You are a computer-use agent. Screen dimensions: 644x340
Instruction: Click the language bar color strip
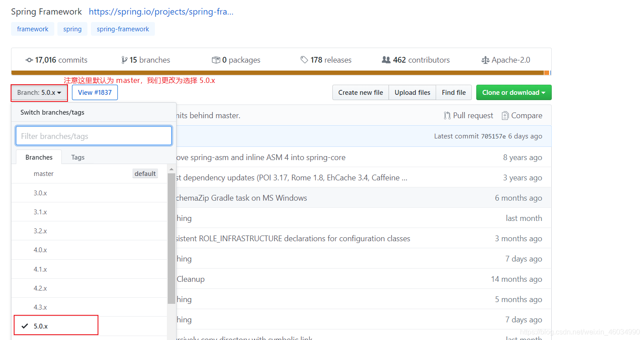point(281,73)
